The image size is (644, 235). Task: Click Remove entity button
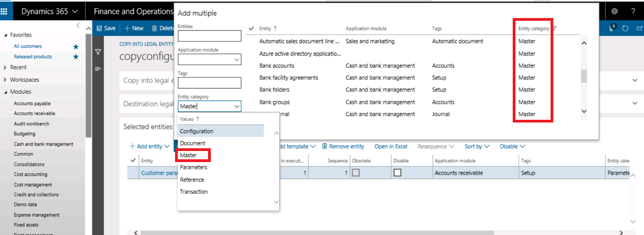(343, 146)
